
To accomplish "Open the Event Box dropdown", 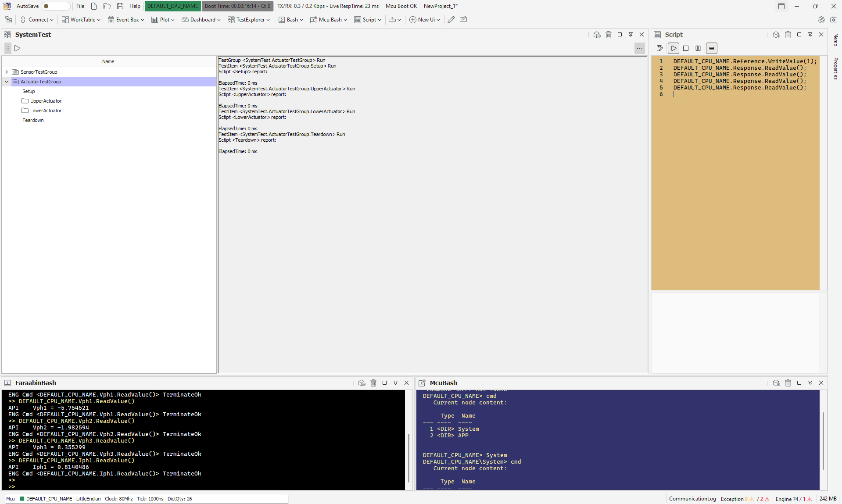I will coord(126,20).
